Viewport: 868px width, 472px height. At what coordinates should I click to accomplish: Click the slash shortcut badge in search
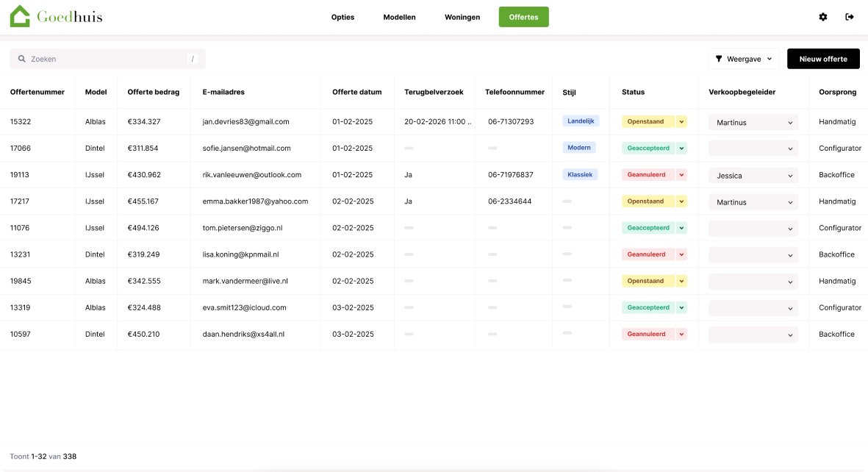pos(193,59)
